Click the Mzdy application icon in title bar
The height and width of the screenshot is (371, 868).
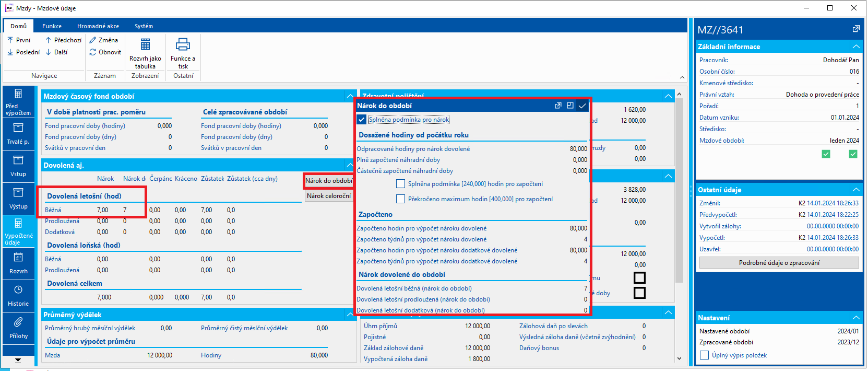click(9, 8)
